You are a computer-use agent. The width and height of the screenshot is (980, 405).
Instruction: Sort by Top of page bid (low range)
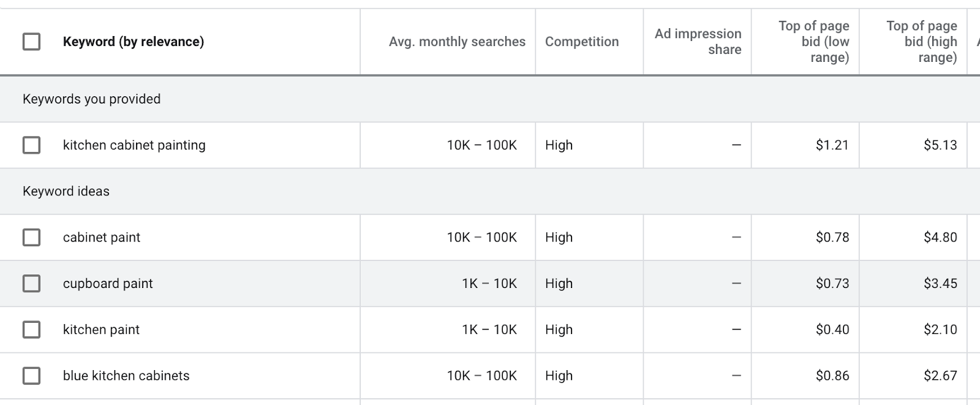[x=813, y=42]
